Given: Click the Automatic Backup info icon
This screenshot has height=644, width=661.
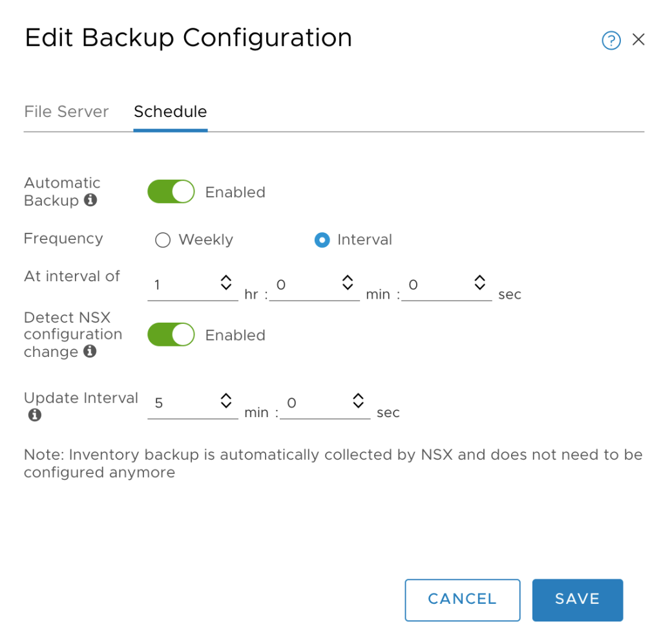Looking at the screenshot, I should pyautogui.click(x=91, y=200).
